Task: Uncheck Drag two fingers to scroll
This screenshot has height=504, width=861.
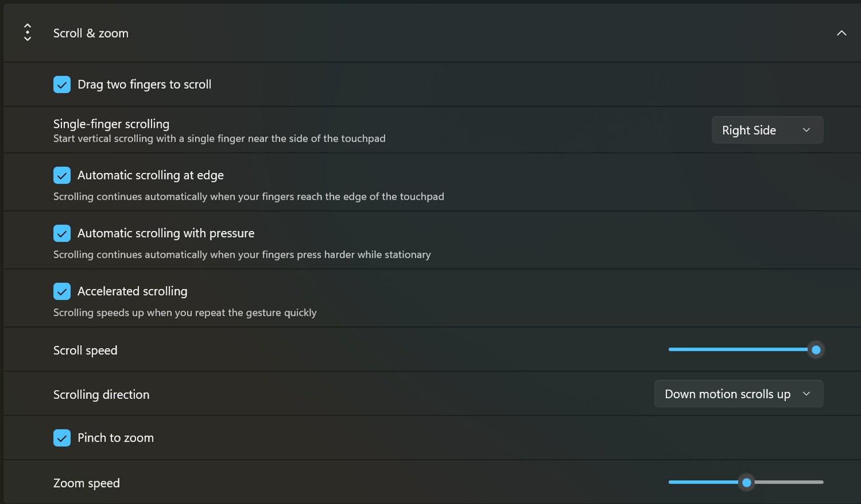Action: 62,84
